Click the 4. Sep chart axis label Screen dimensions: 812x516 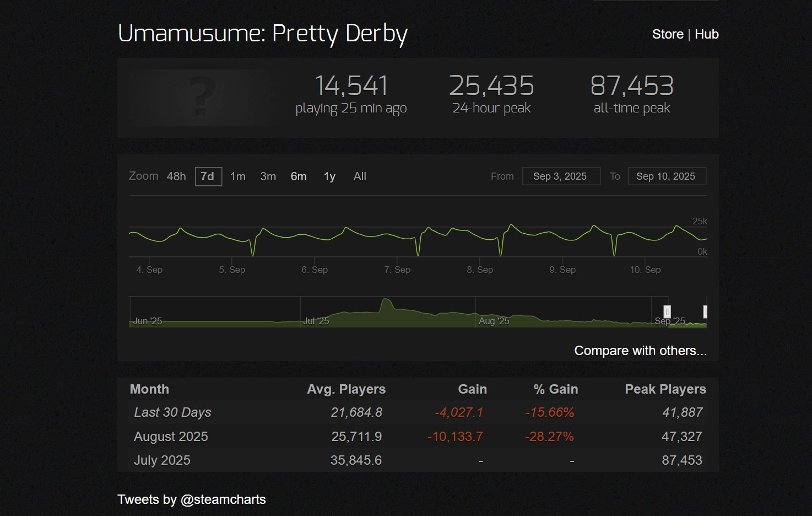point(149,270)
